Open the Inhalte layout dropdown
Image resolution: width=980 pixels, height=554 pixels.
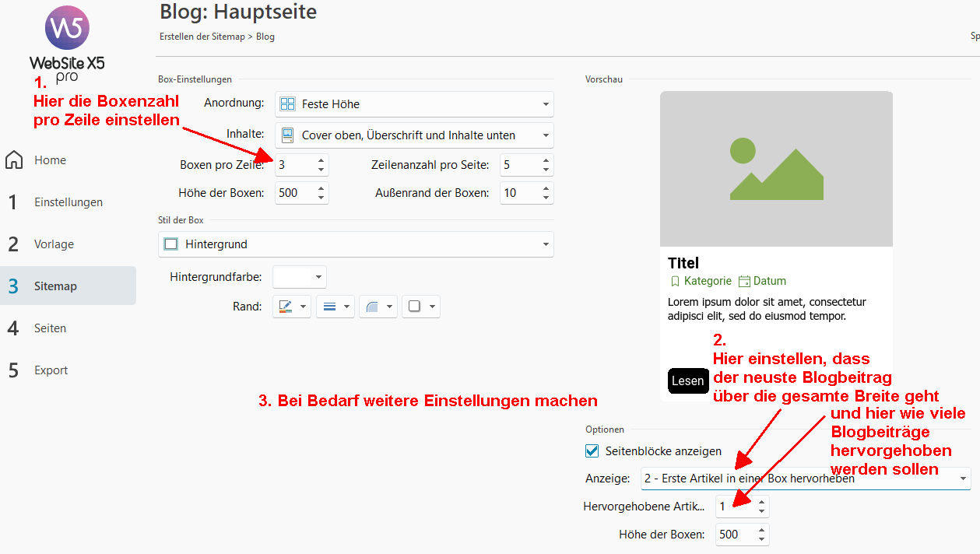(x=413, y=135)
